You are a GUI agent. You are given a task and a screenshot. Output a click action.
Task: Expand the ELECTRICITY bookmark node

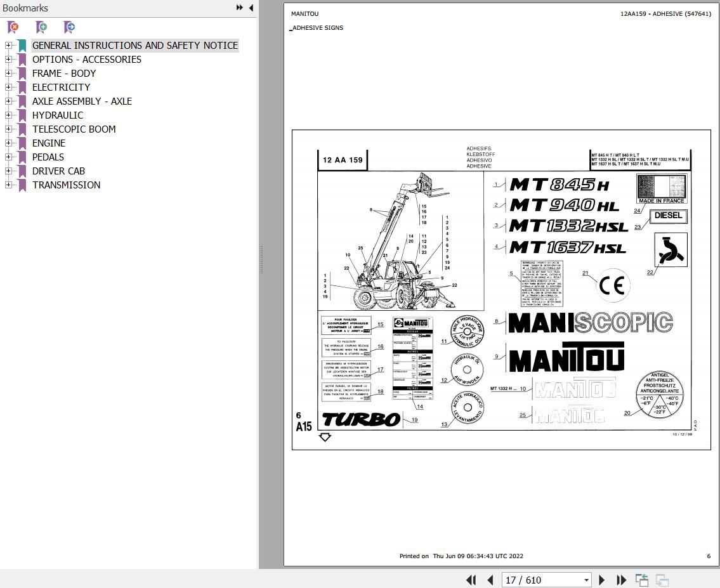click(8, 87)
